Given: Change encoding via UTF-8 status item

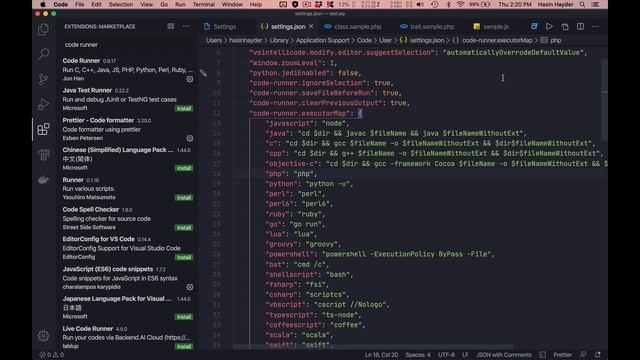Looking at the screenshot, I should [446, 355].
